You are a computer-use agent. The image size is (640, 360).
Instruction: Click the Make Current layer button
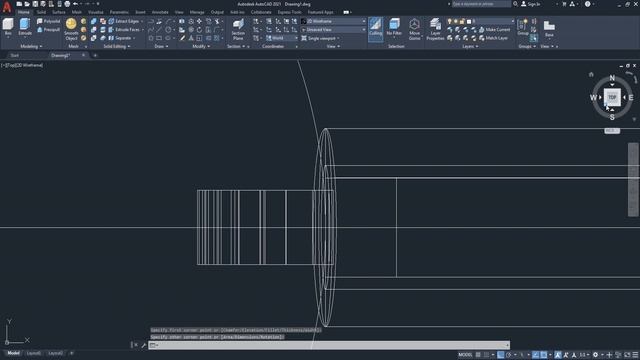pyautogui.click(x=494, y=30)
